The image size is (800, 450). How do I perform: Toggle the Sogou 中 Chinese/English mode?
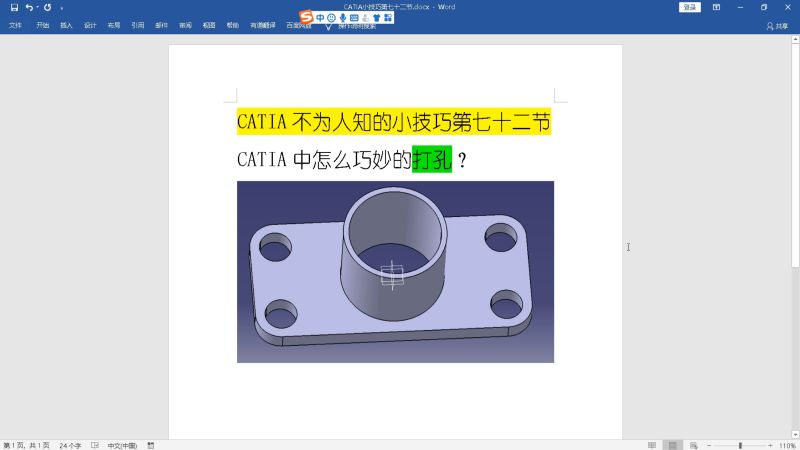coord(319,18)
